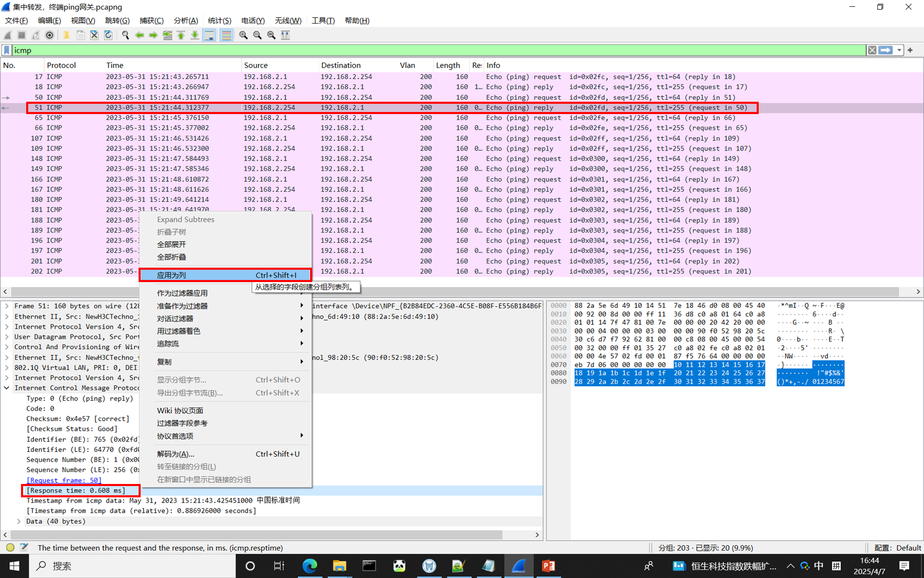Image resolution: width=924 pixels, height=578 pixels.
Task: Click the find packet magnifier icon
Action: [x=125, y=35]
